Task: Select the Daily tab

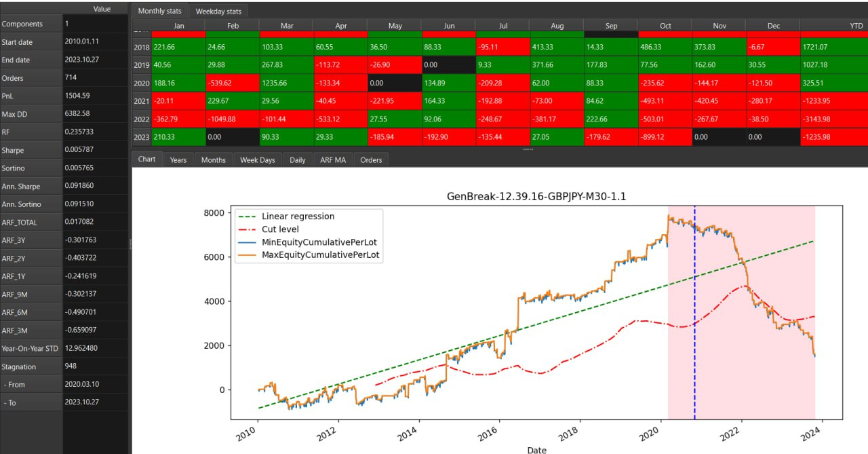Action: coord(297,159)
